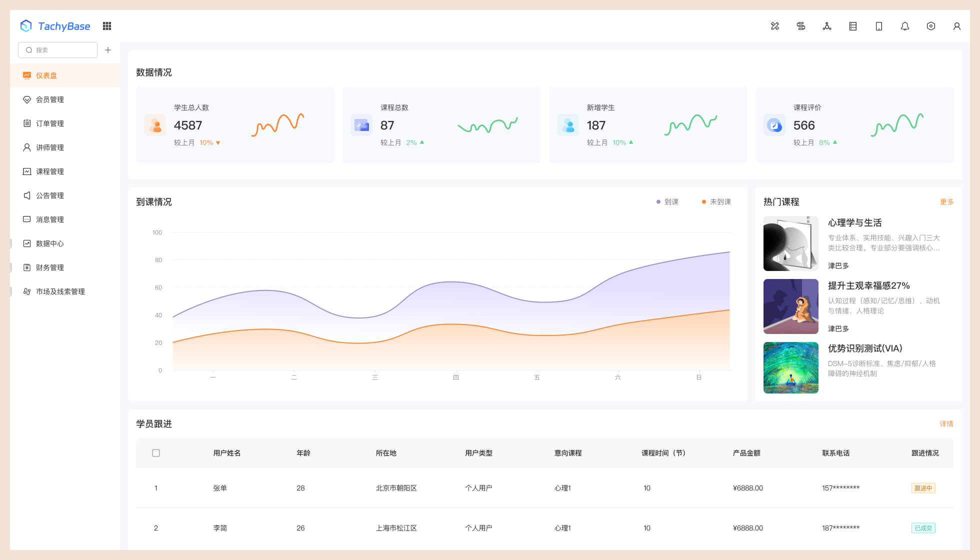Screen dimensions: 980x560
Task: Click the 跟进中 status tag
Action: [x=923, y=488]
